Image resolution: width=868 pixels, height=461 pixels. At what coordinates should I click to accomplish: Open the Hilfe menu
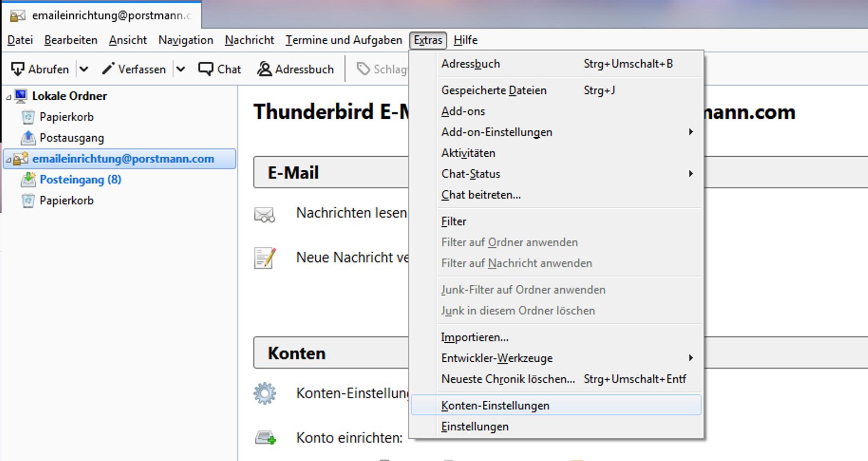(465, 40)
